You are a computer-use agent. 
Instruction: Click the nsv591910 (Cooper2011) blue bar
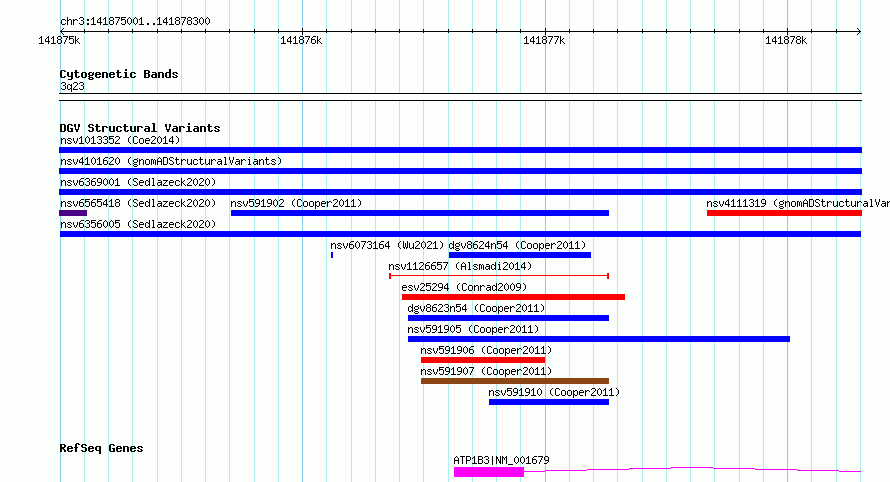(549, 402)
